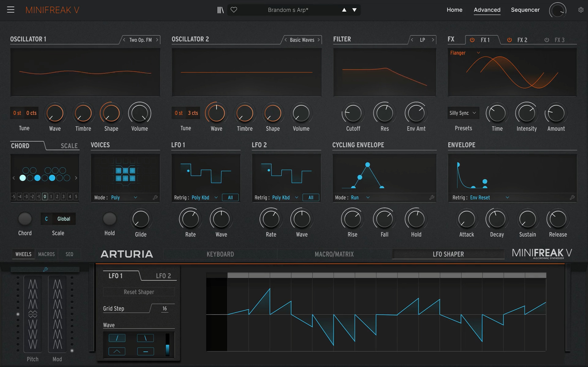Load next preset with down arrow
The image size is (588, 367).
(354, 10)
